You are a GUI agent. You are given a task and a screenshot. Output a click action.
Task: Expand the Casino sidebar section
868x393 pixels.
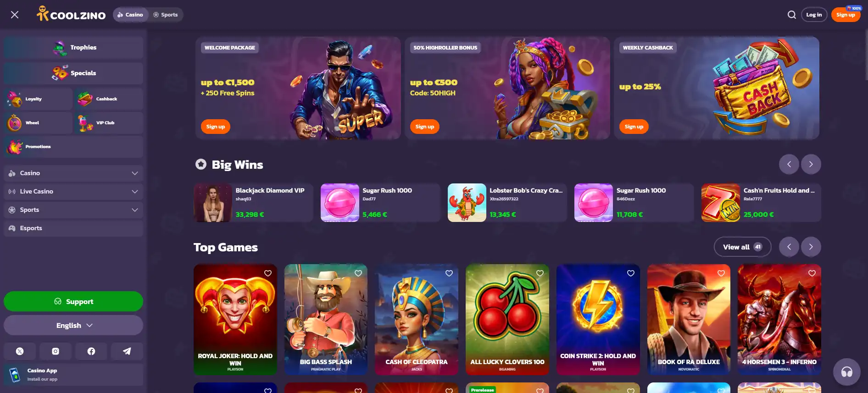tap(73, 173)
